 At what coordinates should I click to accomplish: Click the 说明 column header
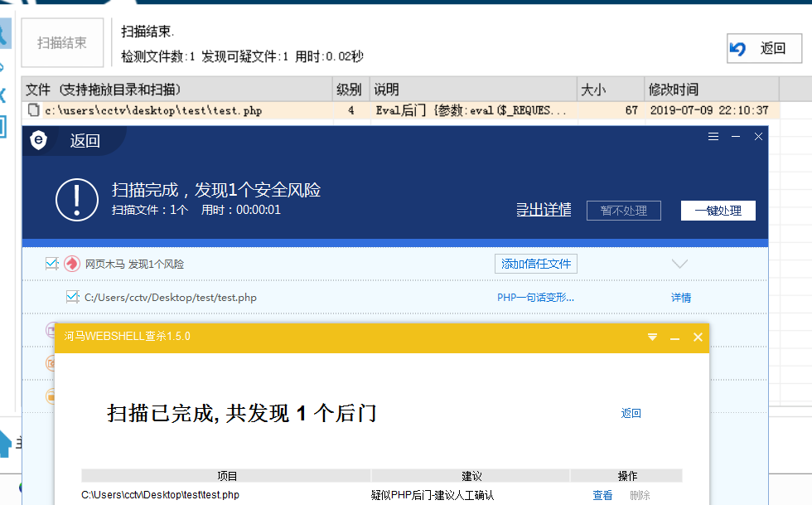(473, 90)
